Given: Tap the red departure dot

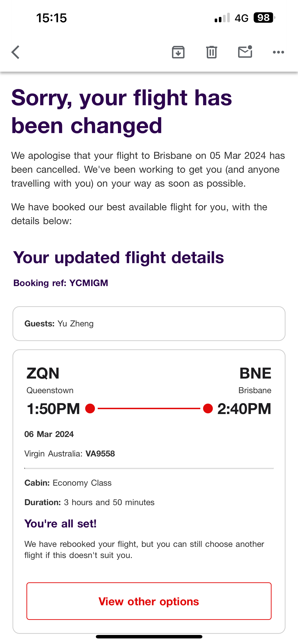Looking at the screenshot, I should [90, 408].
